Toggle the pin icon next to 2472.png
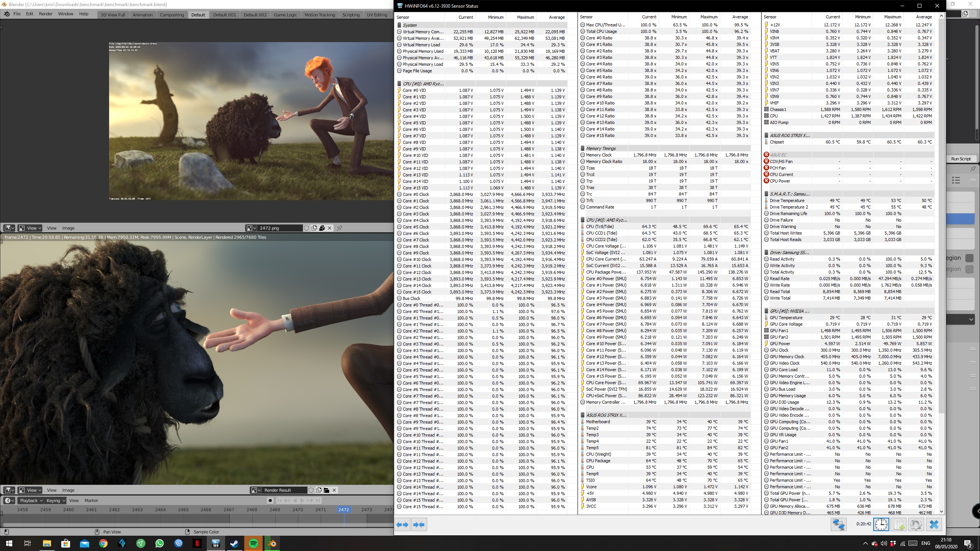The image size is (980, 551). point(340,228)
